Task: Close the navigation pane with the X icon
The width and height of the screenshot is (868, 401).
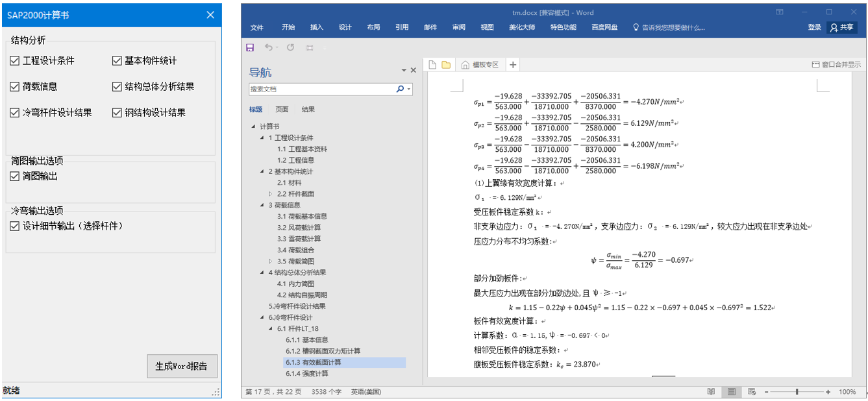Action: (413, 70)
